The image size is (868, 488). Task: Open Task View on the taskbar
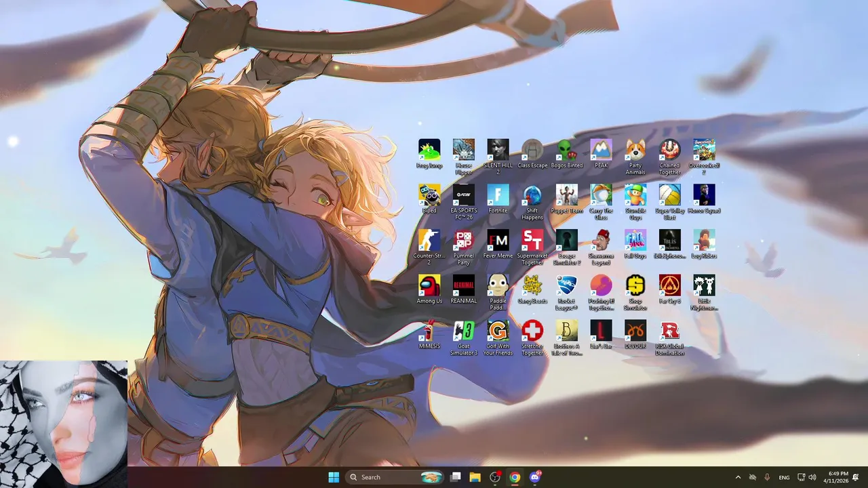tap(456, 477)
